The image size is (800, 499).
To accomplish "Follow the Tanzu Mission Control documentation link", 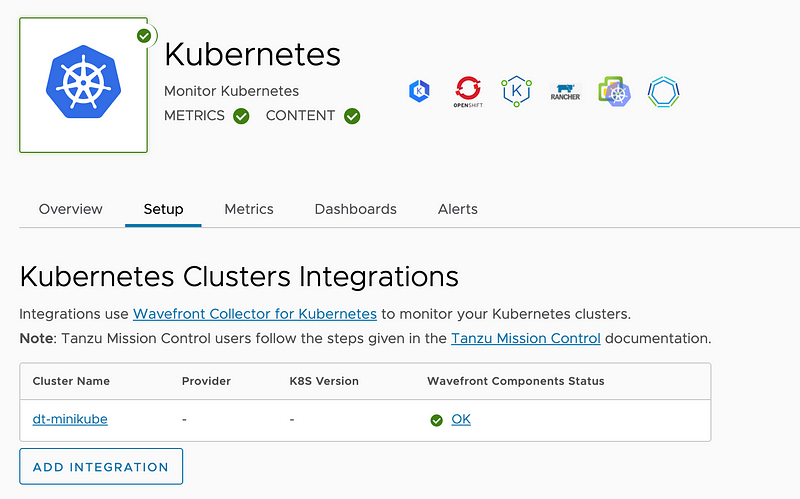I will (x=526, y=338).
